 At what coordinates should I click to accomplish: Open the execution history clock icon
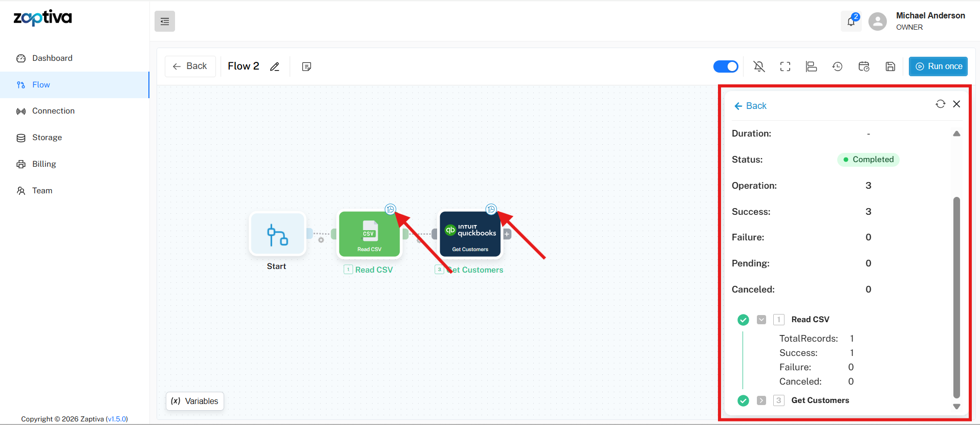(837, 66)
